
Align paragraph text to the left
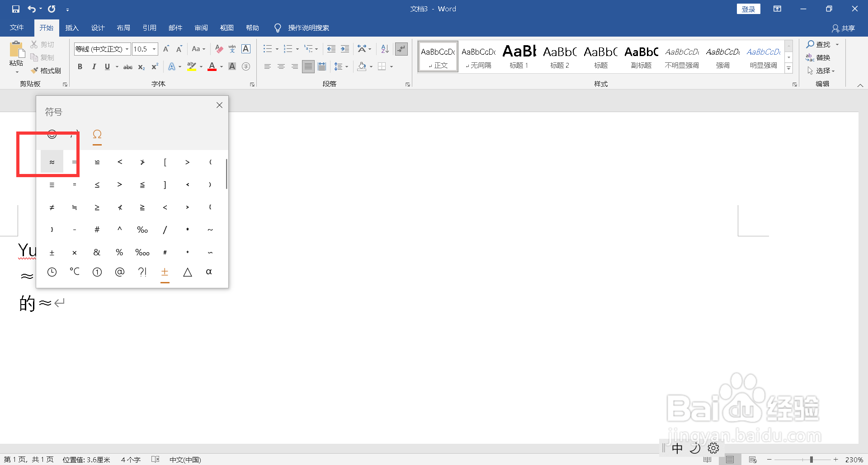pyautogui.click(x=268, y=67)
